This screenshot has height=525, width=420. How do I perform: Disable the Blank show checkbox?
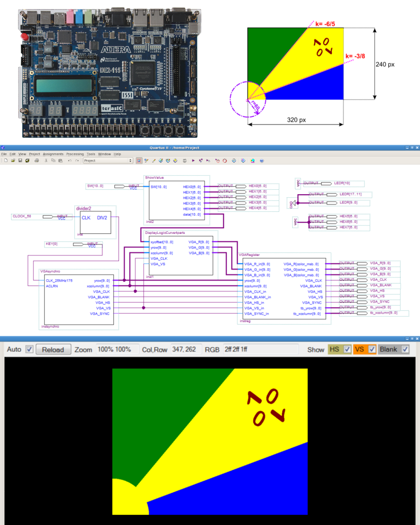[x=405, y=349]
